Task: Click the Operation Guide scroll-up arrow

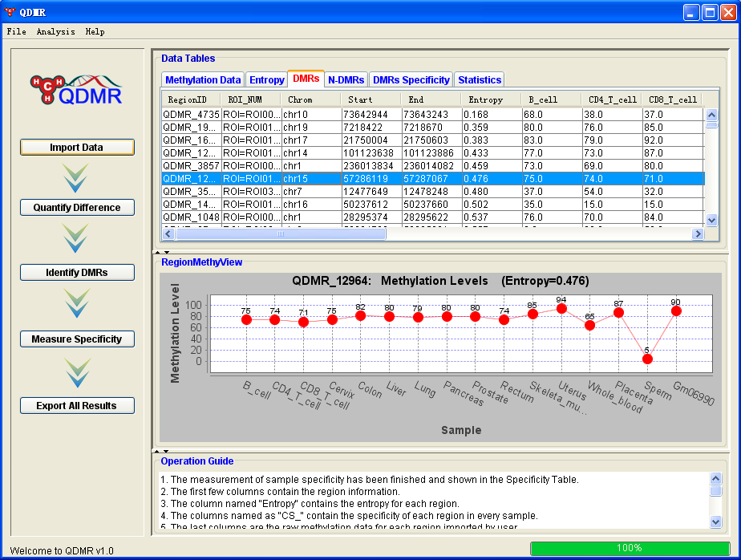Action: (x=716, y=478)
